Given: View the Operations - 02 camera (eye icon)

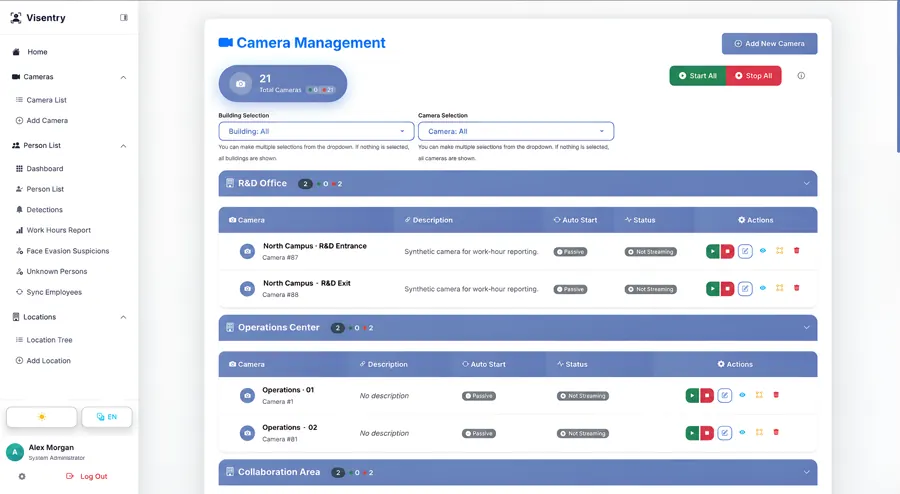Looking at the screenshot, I should (x=742, y=432).
